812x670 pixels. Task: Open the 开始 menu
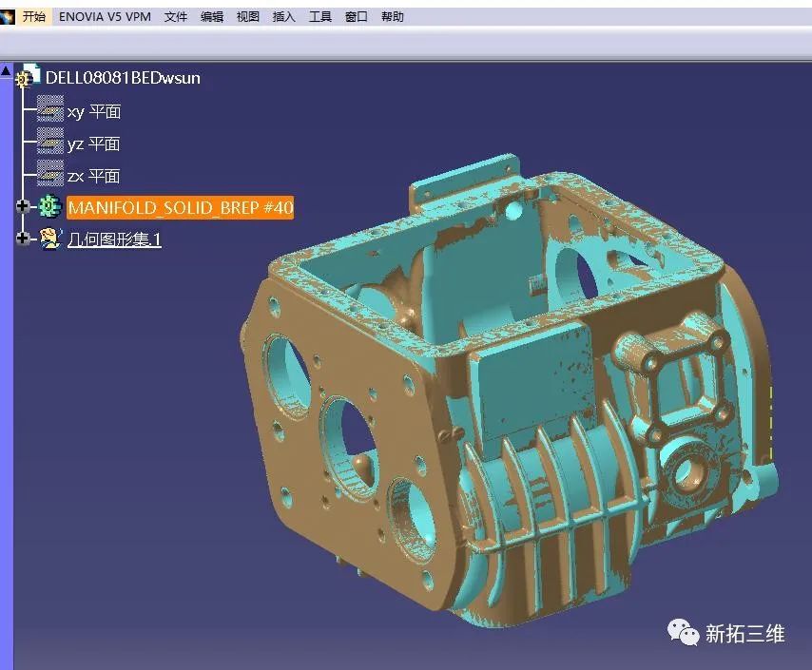[x=34, y=16]
